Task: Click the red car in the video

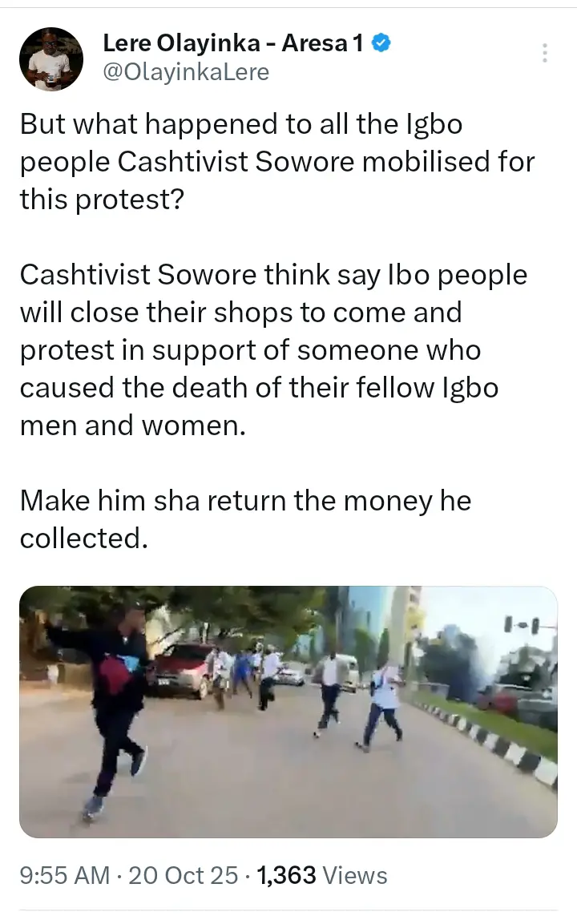Action: coord(181,669)
